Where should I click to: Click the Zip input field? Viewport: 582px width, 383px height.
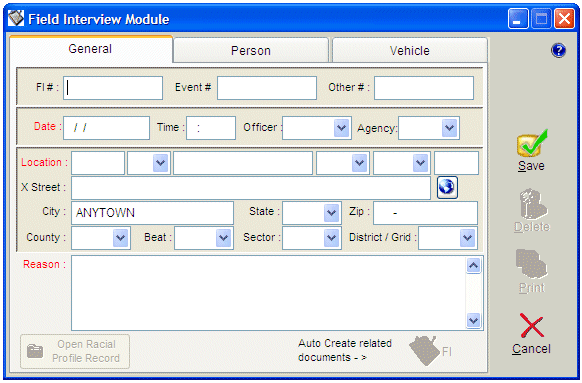coord(425,213)
